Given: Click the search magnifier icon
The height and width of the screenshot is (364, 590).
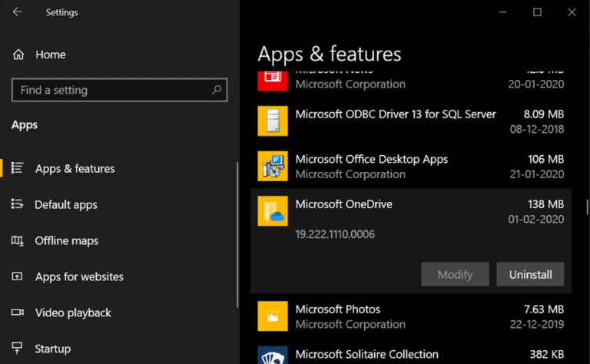Looking at the screenshot, I should tap(217, 90).
